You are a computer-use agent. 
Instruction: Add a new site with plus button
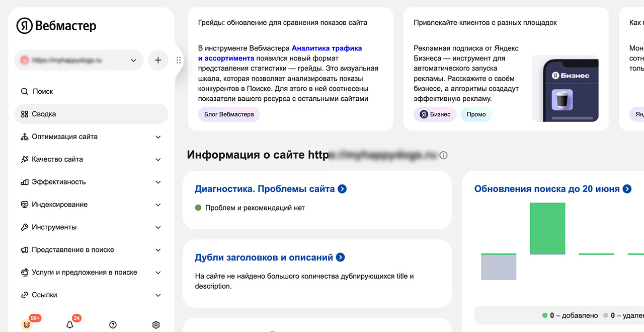(x=158, y=60)
